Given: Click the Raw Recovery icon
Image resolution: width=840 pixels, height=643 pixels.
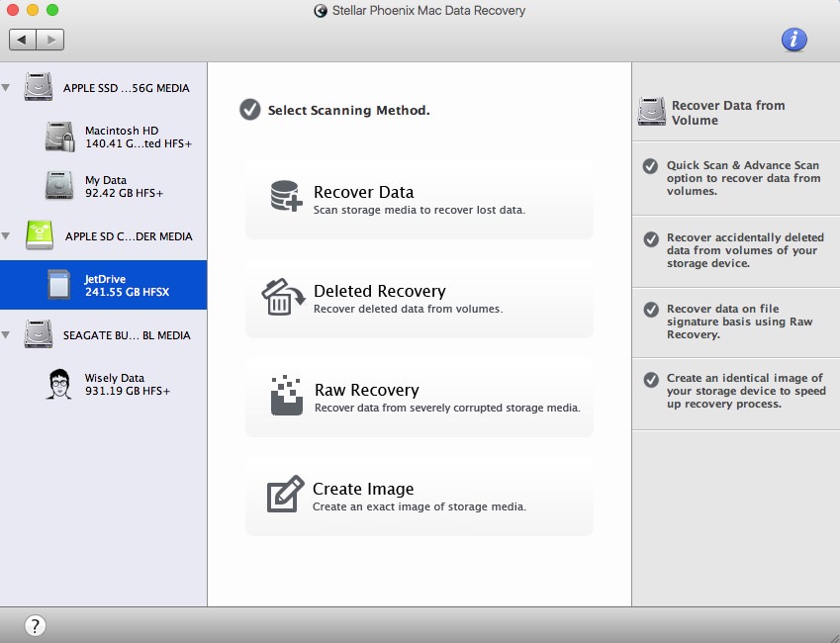Looking at the screenshot, I should click(287, 396).
